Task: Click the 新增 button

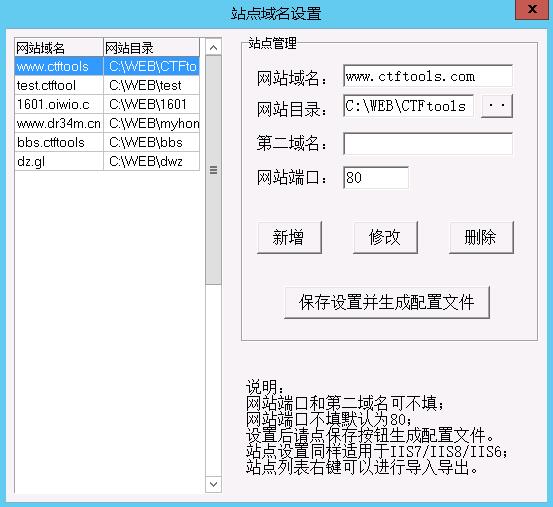Action: (290, 237)
